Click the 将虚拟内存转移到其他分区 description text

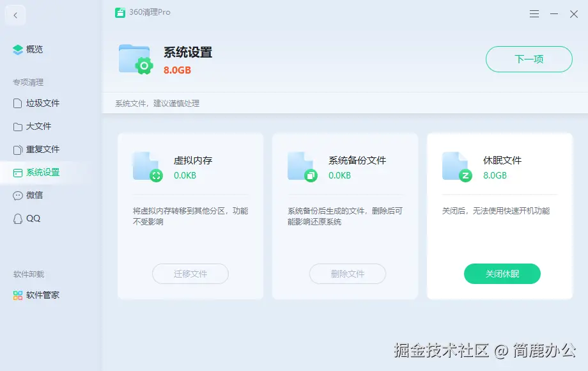pyautogui.click(x=190, y=216)
